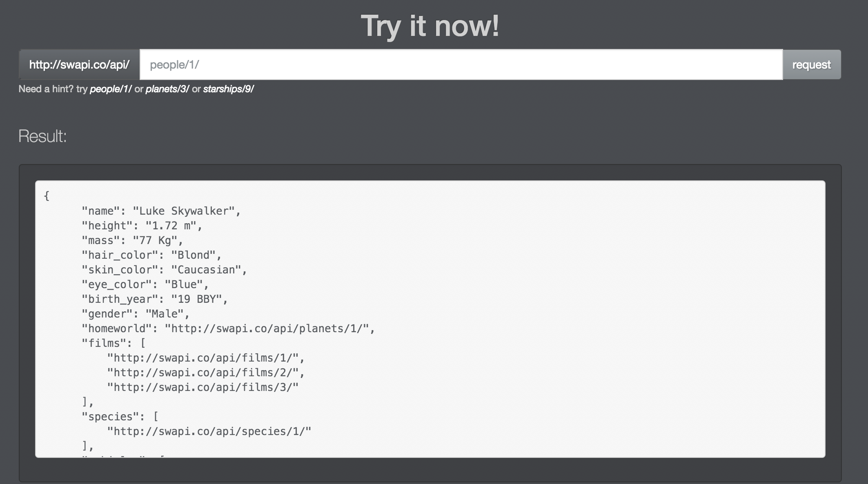Image resolution: width=868 pixels, height=484 pixels.
Task: Click the people/1/ hint link
Action: click(111, 88)
